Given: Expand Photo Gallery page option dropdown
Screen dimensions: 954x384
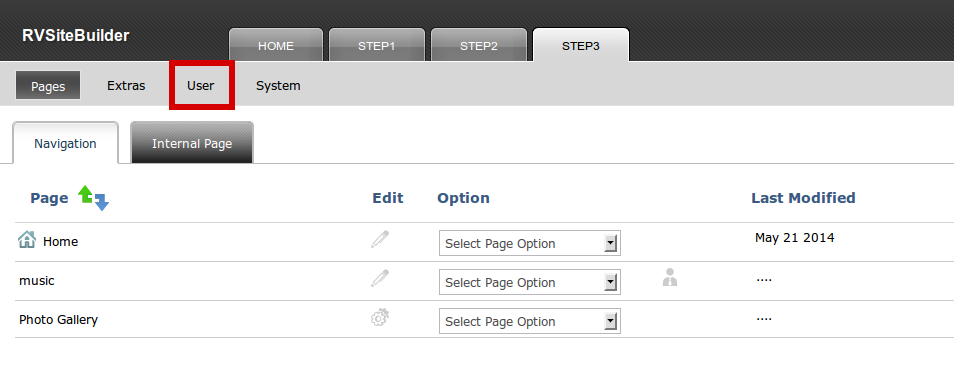Looking at the screenshot, I should coord(529,321).
